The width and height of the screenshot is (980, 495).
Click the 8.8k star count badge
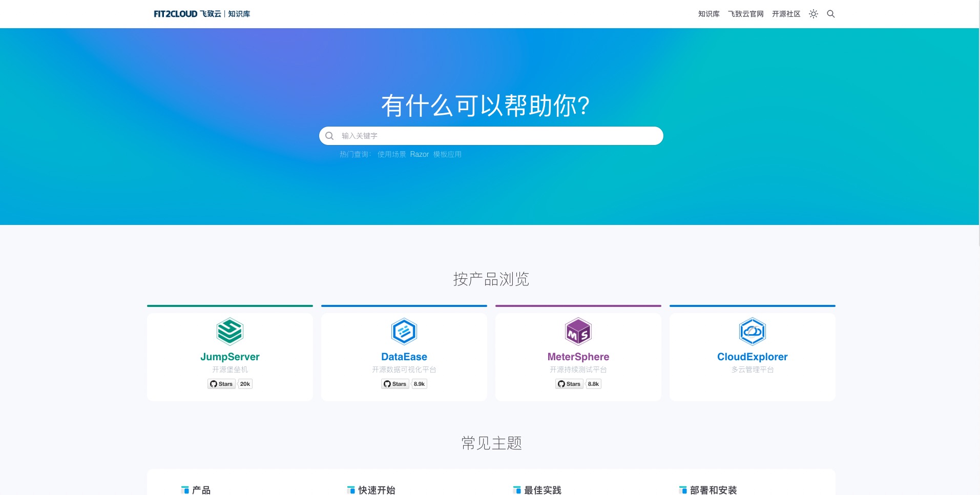[x=594, y=384]
